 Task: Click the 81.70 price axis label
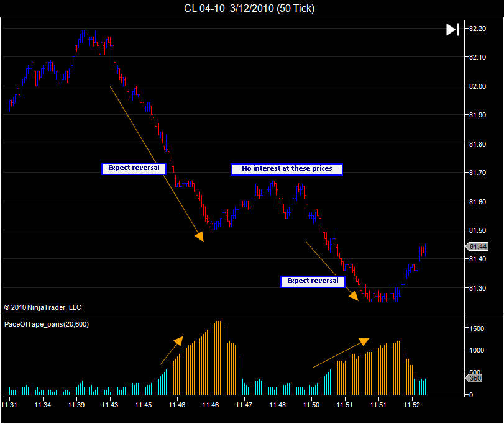(x=477, y=173)
